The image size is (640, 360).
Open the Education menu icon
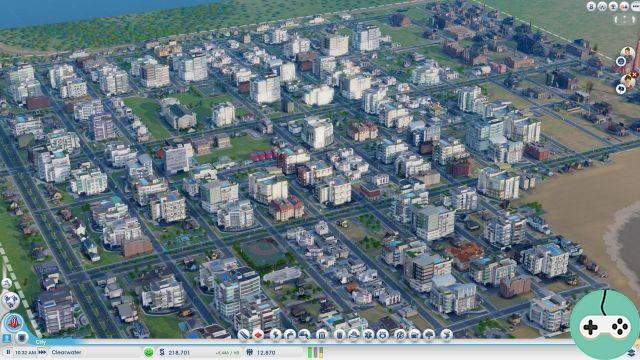[x=400, y=335]
